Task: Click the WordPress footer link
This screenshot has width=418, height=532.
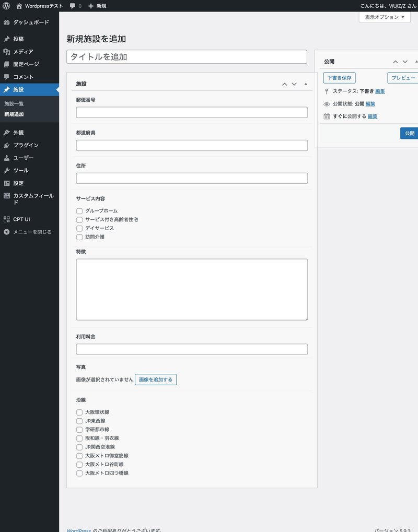Action: pos(79,530)
